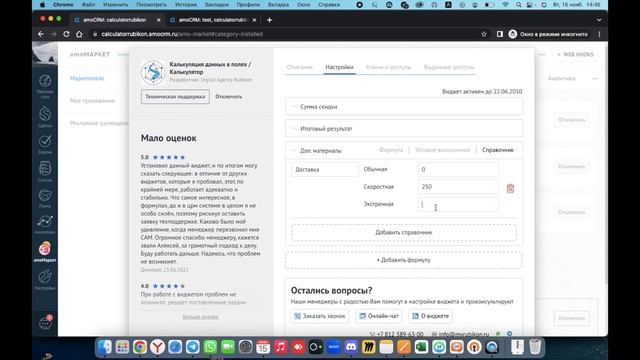This screenshot has width=640, height=360.
Task: Open the Tasks checkmark icon in sidebar
Action: (45, 141)
